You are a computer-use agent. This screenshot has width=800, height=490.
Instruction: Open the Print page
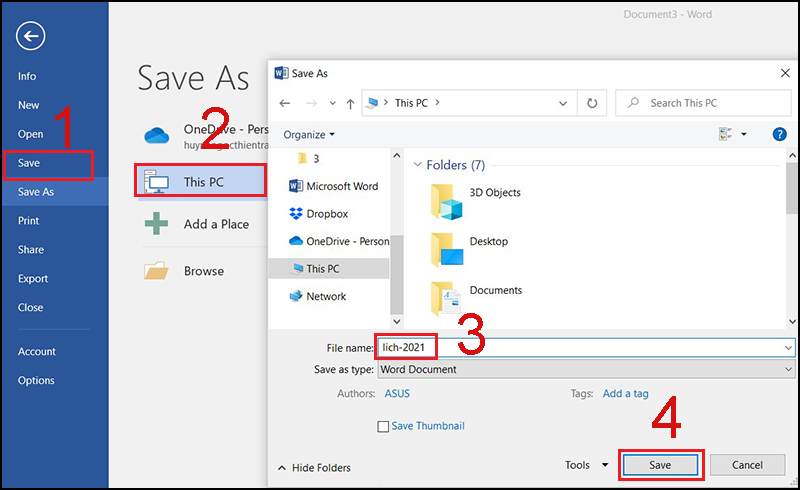point(29,221)
